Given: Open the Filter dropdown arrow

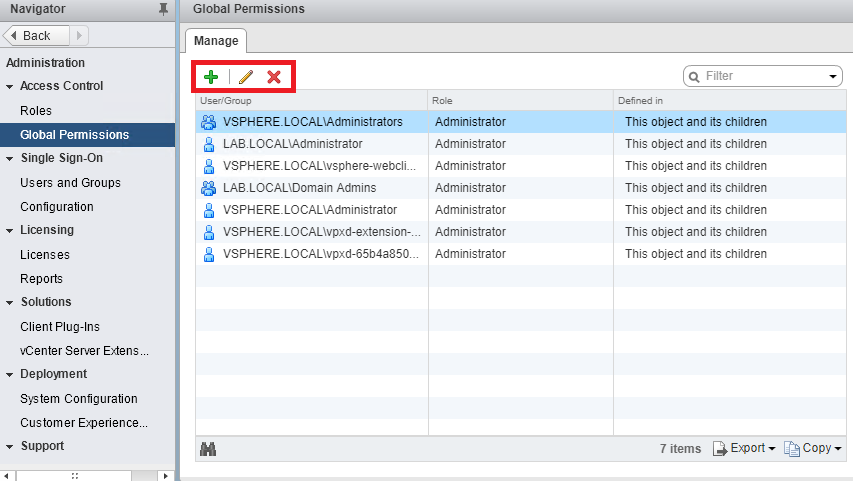Looking at the screenshot, I should point(834,76).
